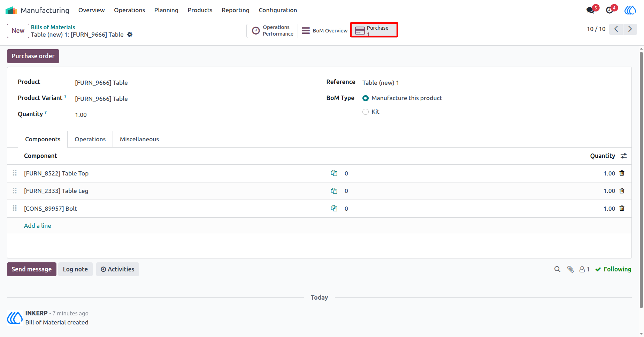Image resolution: width=644 pixels, height=337 pixels.
Task: Toggle the Following subscription button
Action: click(613, 269)
